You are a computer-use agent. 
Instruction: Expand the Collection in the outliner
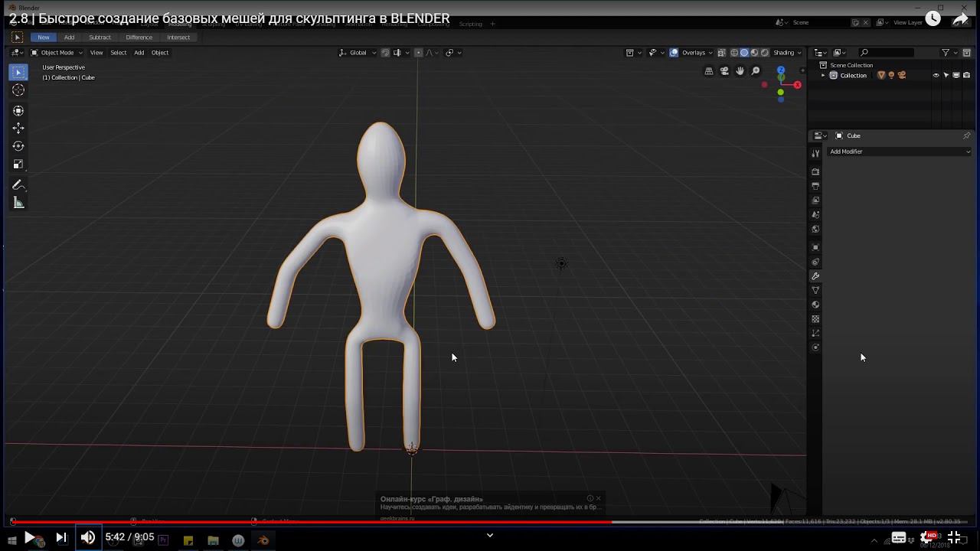(x=823, y=76)
